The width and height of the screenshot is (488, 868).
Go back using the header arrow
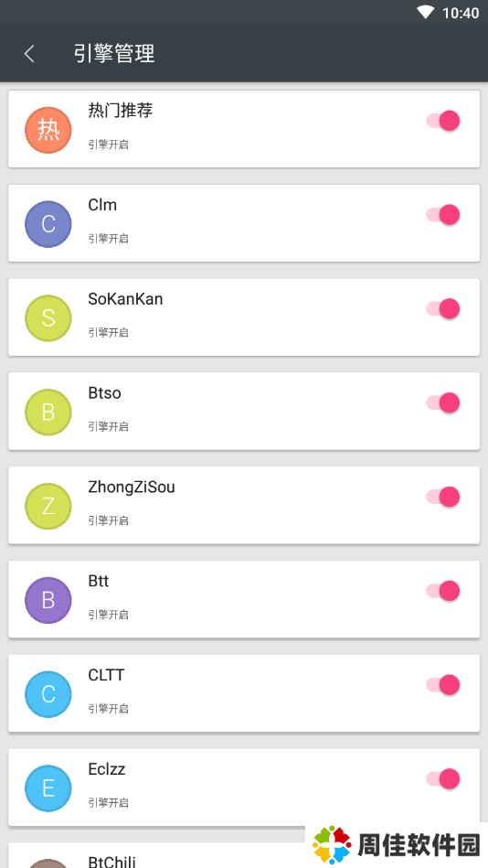point(29,54)
